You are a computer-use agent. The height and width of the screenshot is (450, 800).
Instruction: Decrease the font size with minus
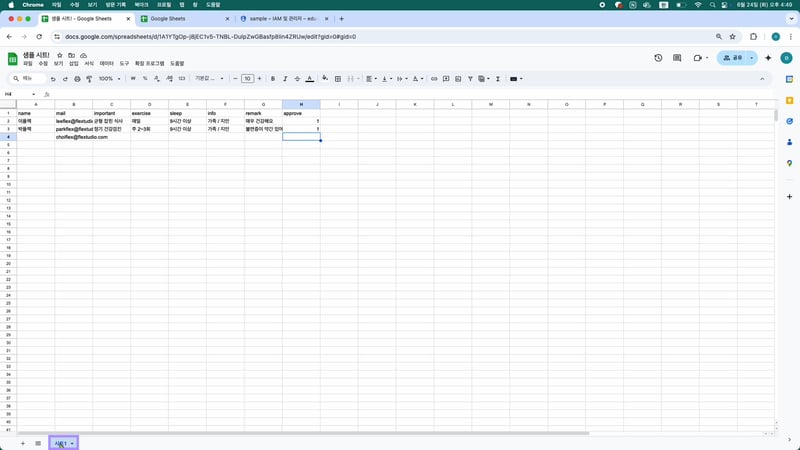pos(235,79)
